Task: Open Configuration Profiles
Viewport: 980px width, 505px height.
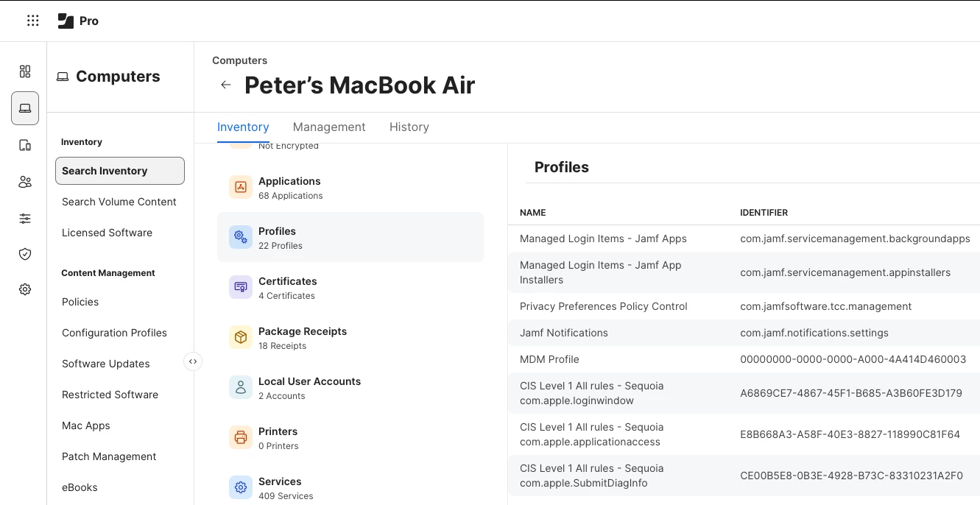Action: [x=114, y=333]
